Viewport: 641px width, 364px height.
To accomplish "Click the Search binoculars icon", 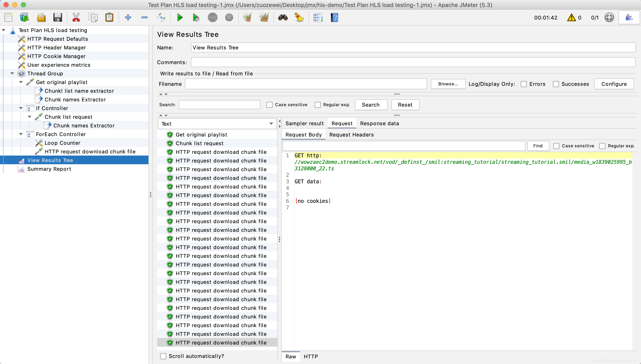I will click(283, 18).
